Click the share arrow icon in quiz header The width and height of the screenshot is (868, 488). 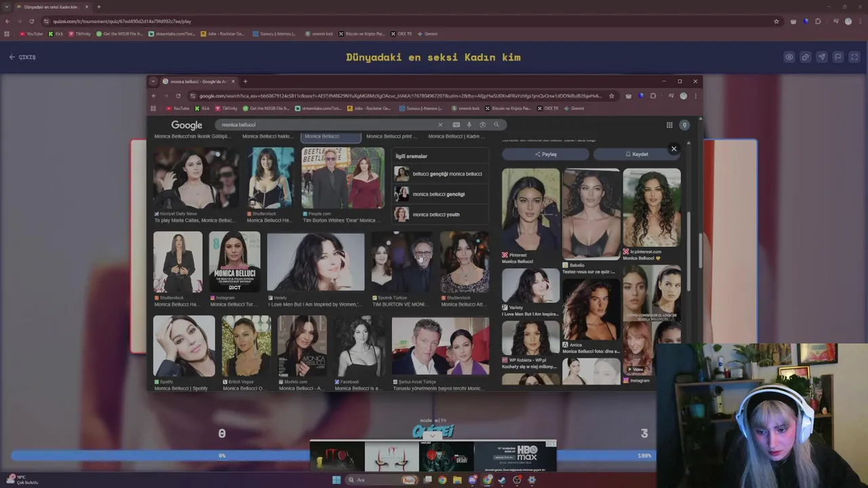(805, 57)
